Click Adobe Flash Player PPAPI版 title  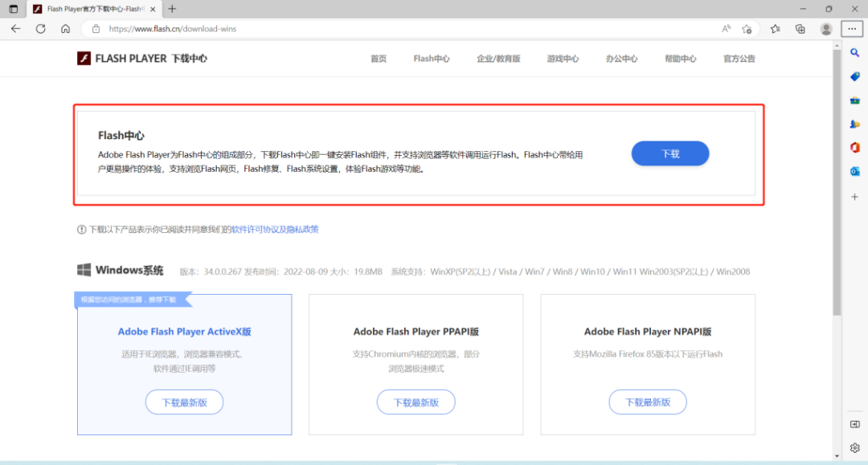(x=416, y=332)
